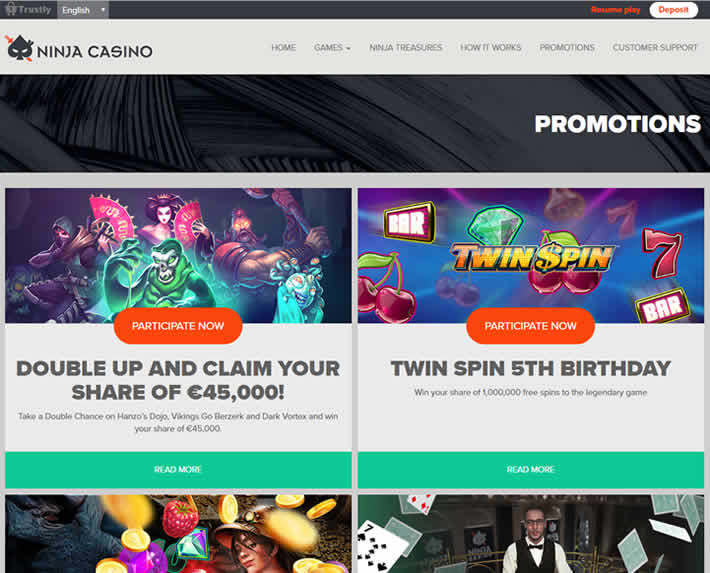Click the Trustly logo in top bar

(28, 10)
